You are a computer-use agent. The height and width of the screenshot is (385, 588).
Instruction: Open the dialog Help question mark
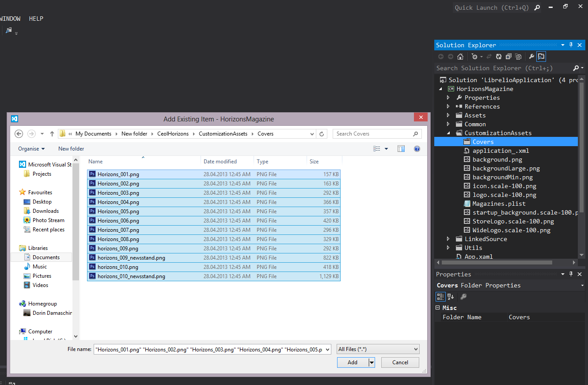tap(417, 149)
